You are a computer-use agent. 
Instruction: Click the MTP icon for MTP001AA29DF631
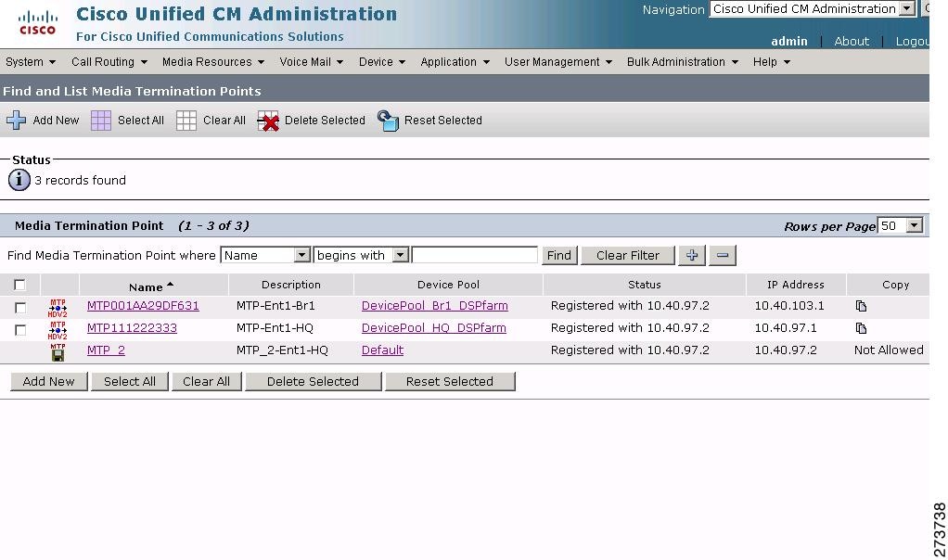click(x=58, y=308)
